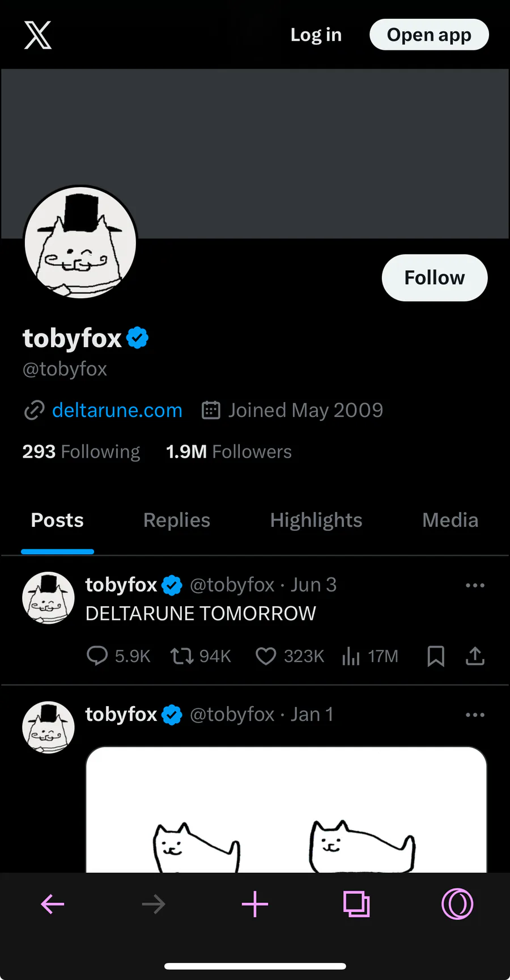
Task: Show open tabs overview icon
Action: pos(356,904)
